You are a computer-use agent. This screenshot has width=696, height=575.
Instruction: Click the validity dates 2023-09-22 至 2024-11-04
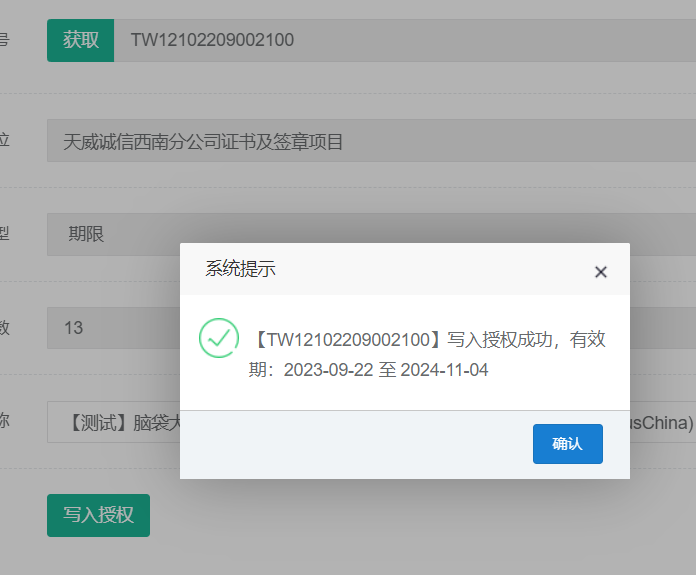tap(385, 370)
